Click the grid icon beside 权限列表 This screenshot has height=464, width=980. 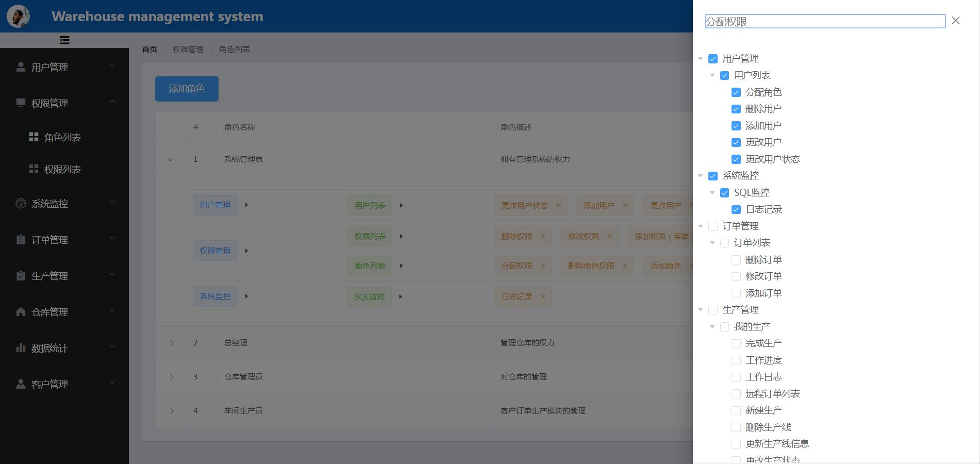point(34,169)
